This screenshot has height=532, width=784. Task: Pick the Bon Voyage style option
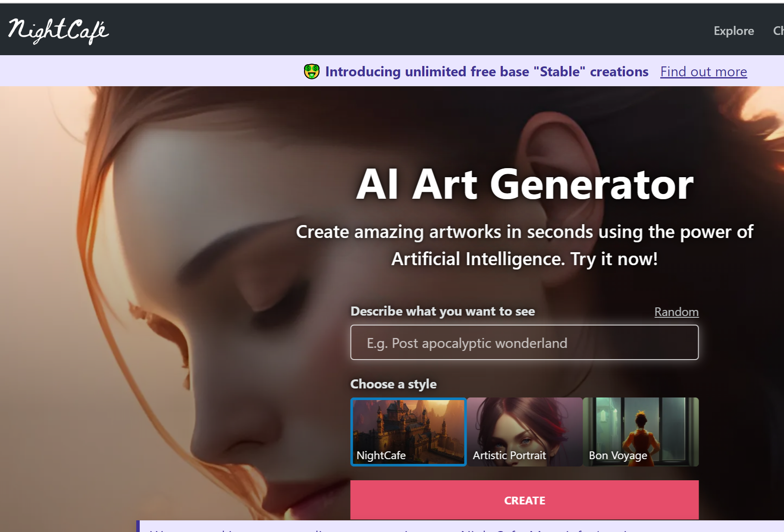pyautogui.click(x=641, y=432)
